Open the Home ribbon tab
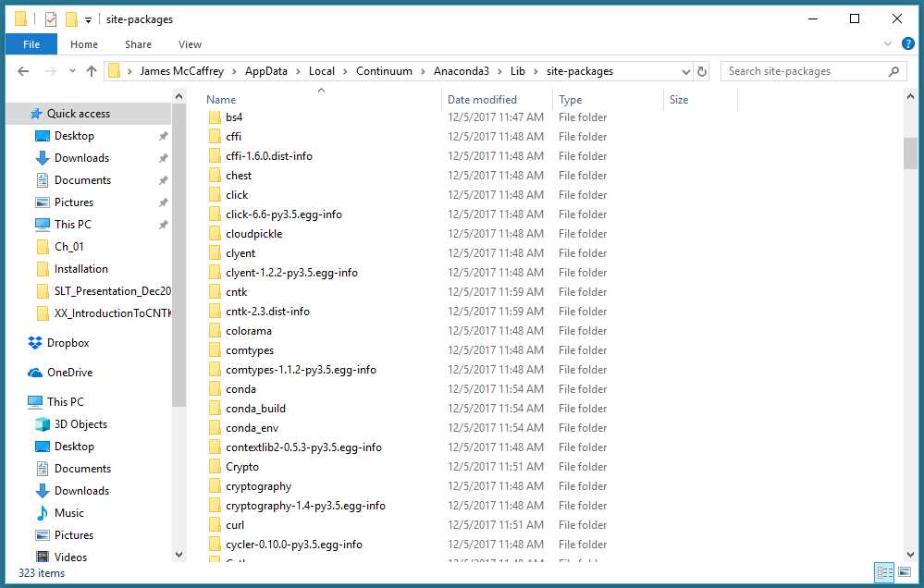The image size is (924, 588). click(83, 44)
